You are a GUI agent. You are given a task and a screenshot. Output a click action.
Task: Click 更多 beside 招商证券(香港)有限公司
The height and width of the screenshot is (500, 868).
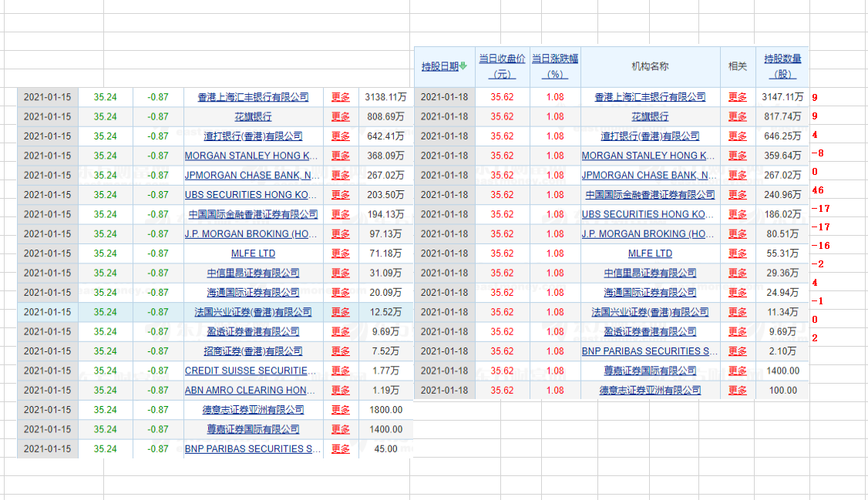341,351
